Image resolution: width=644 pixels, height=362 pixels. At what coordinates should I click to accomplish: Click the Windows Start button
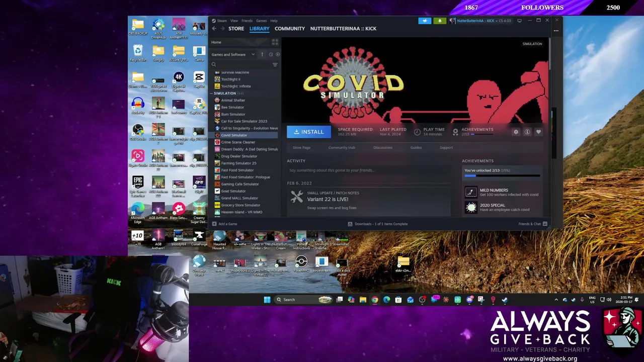click(x=267, y=300)
